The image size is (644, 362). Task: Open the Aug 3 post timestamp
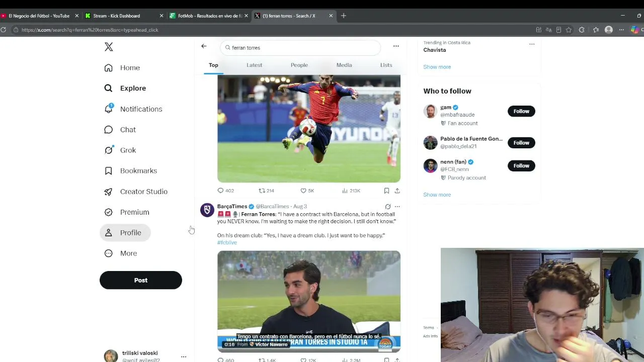[300, 207]
